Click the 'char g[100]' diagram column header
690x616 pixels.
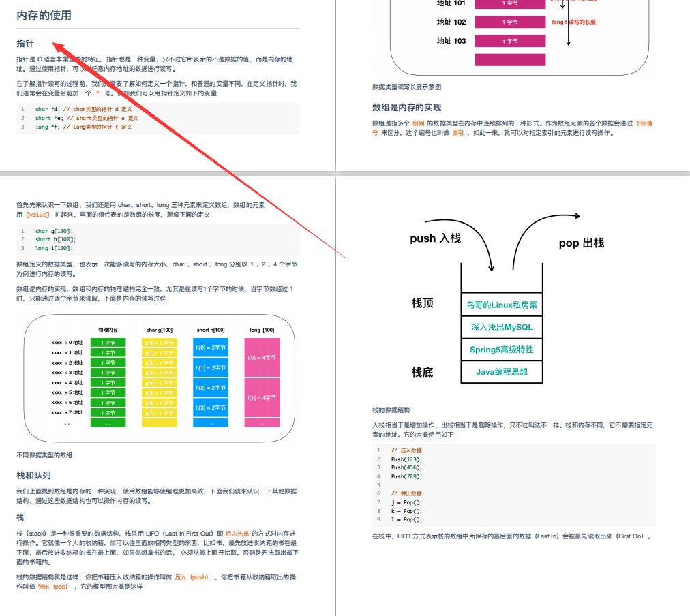160,330
